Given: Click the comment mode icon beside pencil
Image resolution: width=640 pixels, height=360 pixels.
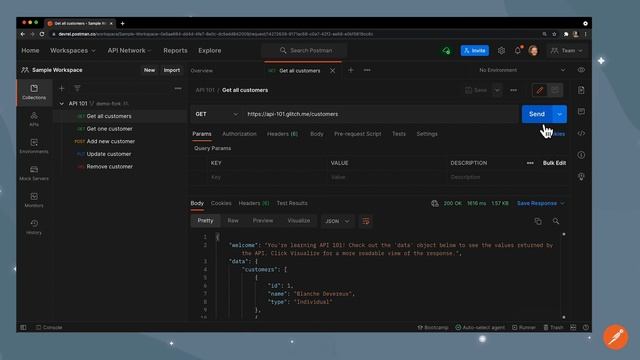Looking at the screenshot, I should click(555, 90).
